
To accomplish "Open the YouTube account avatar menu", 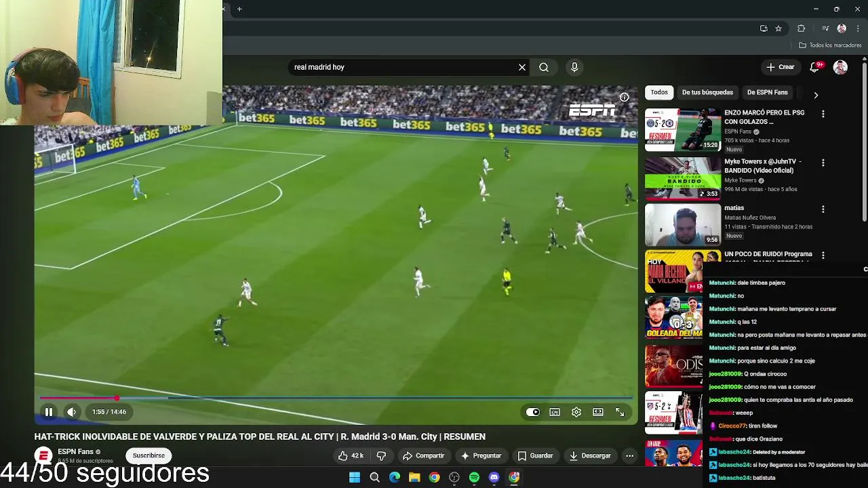I will [840, 67].
